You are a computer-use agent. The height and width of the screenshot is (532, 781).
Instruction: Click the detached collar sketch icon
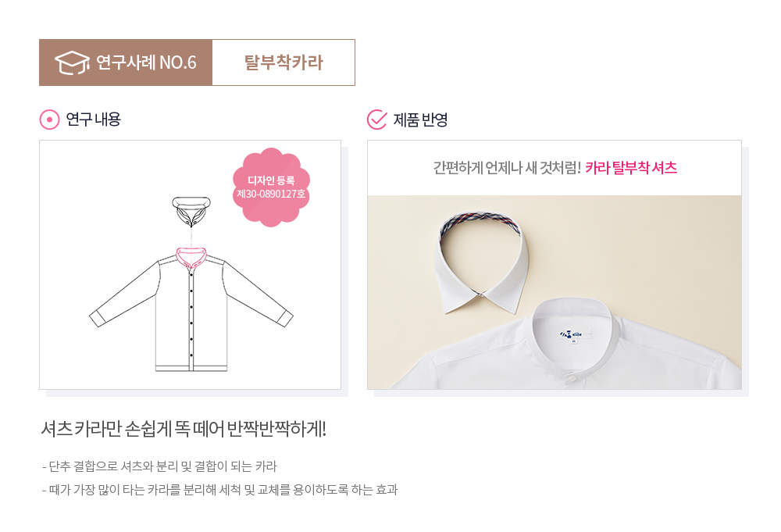pyautogui.click(x=191, y=211)
